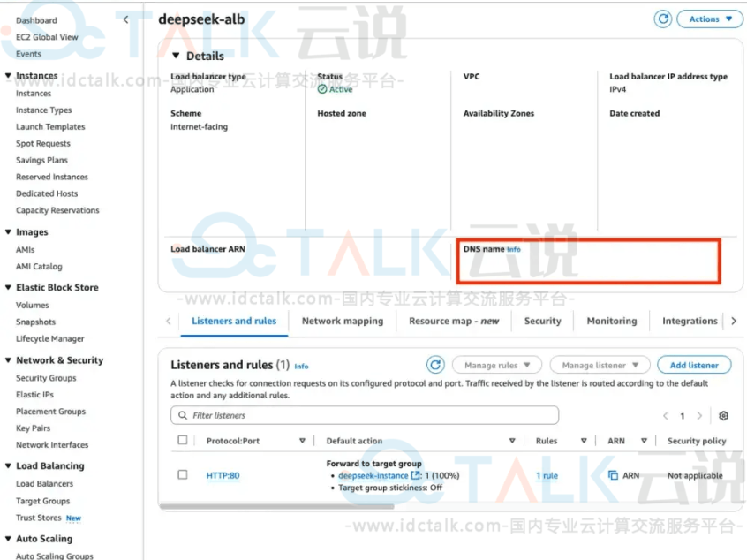This screenshot has width=747, height=560.
Task: Open the Manage listener dropdown
Action: (x=600, y=365)
